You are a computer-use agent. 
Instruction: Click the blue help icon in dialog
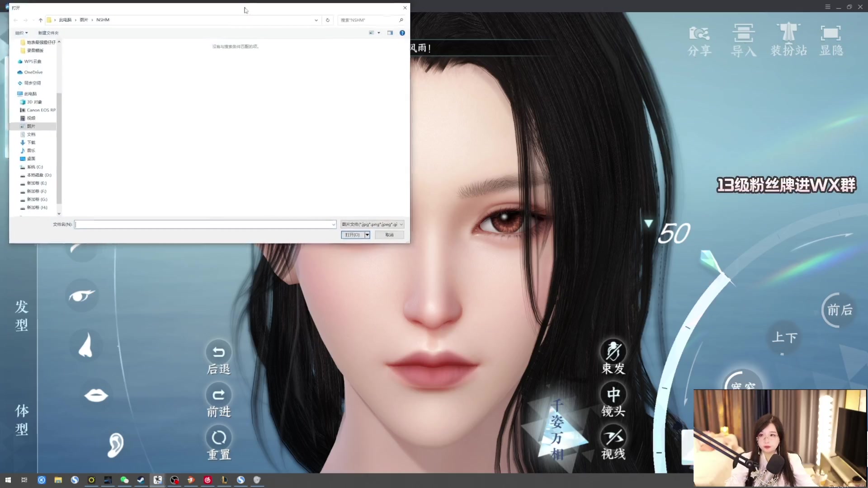[402, 33]
